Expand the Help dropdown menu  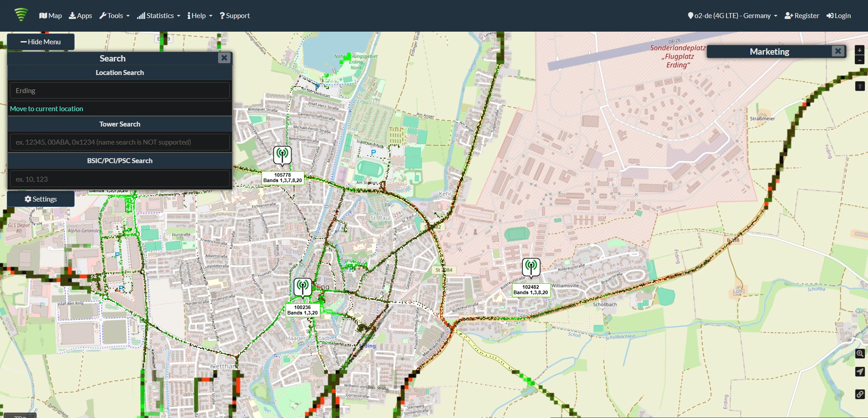click(x=200, y=16)
